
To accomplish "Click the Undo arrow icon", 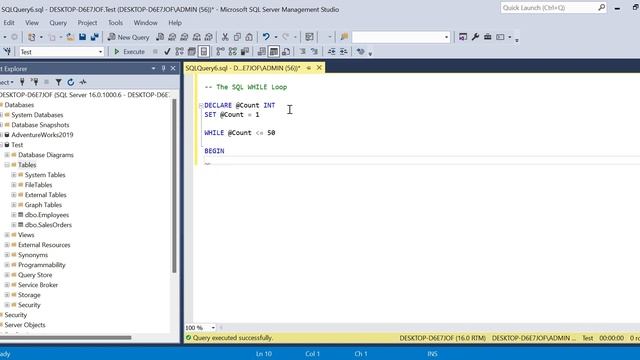I will tap(266, 37).
